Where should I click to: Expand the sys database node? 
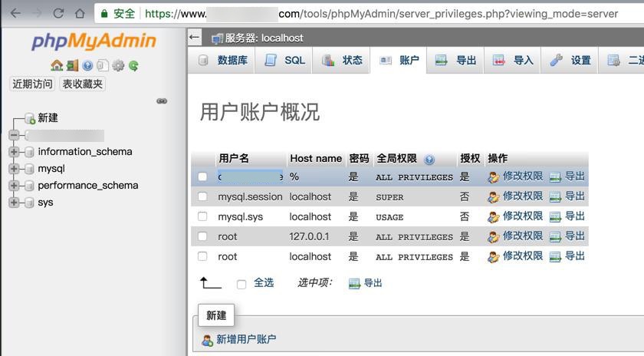click(14, 203)
